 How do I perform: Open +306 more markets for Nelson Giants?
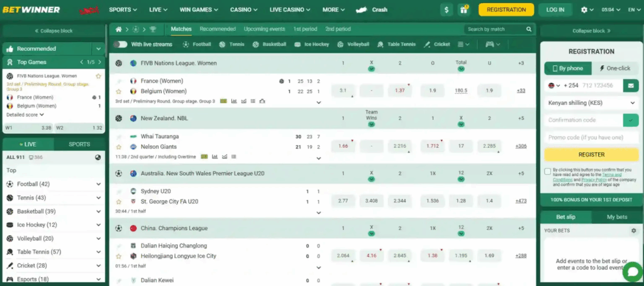click(521, 146)
